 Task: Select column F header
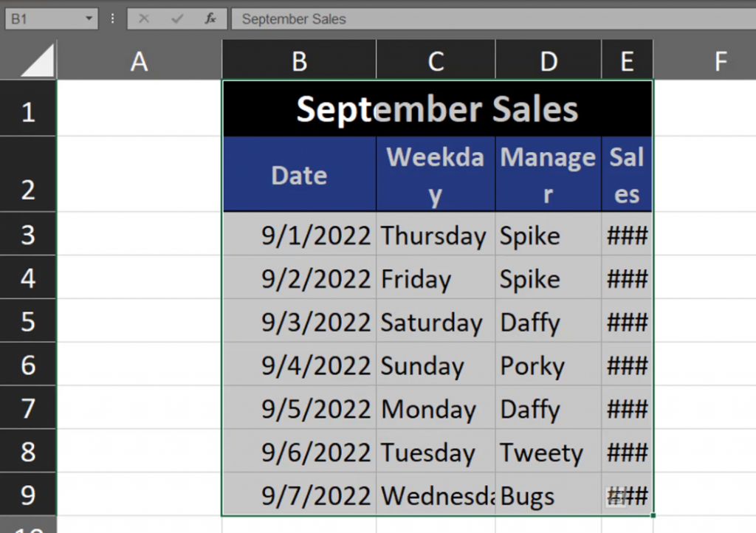point(721,62)
